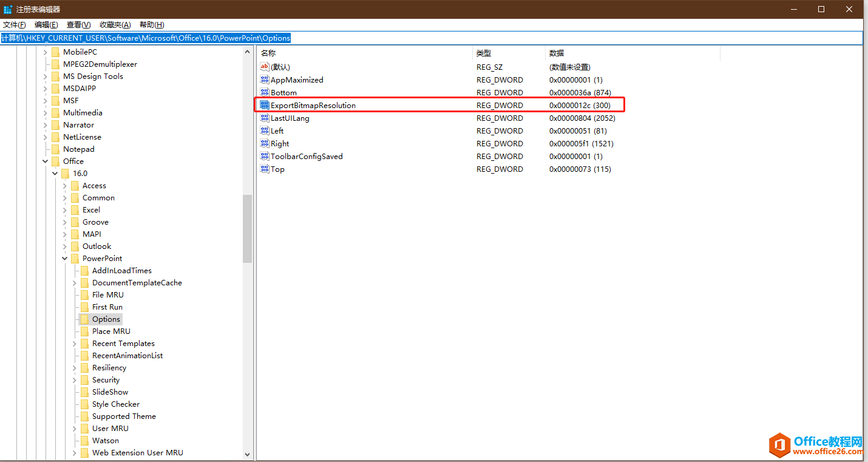
Task: Expand the DocumentTemplateCache tree node
Action: (75, 282)
